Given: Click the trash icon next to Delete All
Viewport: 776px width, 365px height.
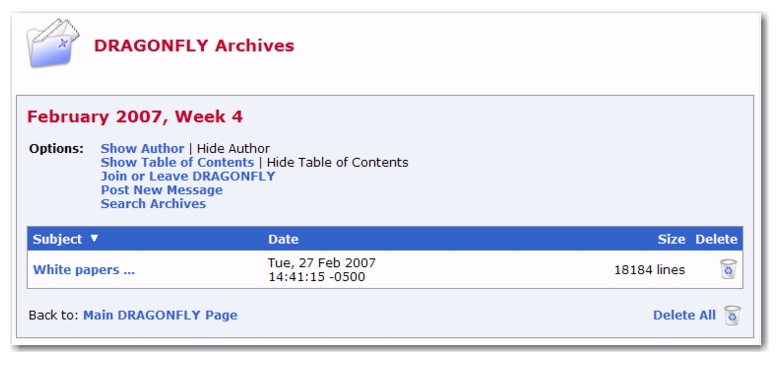Looking at the screenshot, I should coord(732,315).
